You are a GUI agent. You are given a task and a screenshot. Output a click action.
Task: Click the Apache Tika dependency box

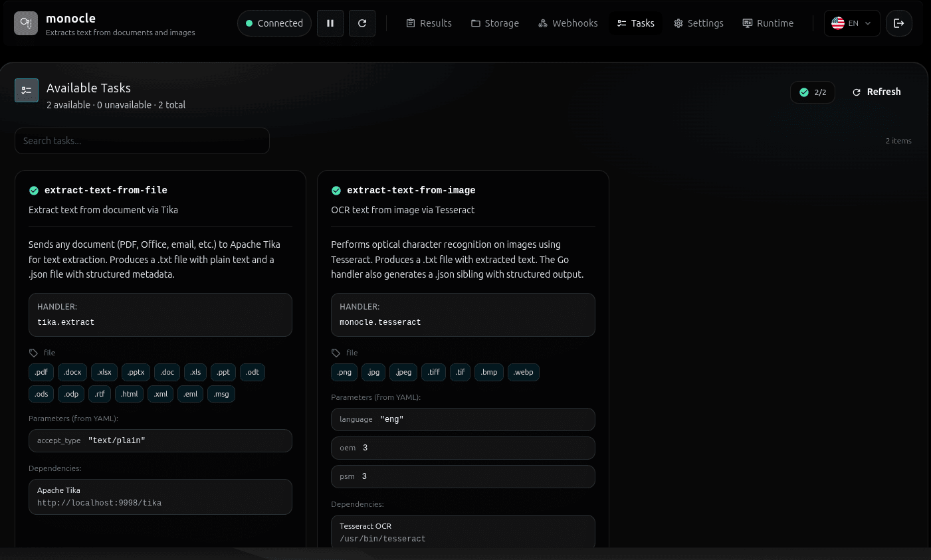pos(160,497)
